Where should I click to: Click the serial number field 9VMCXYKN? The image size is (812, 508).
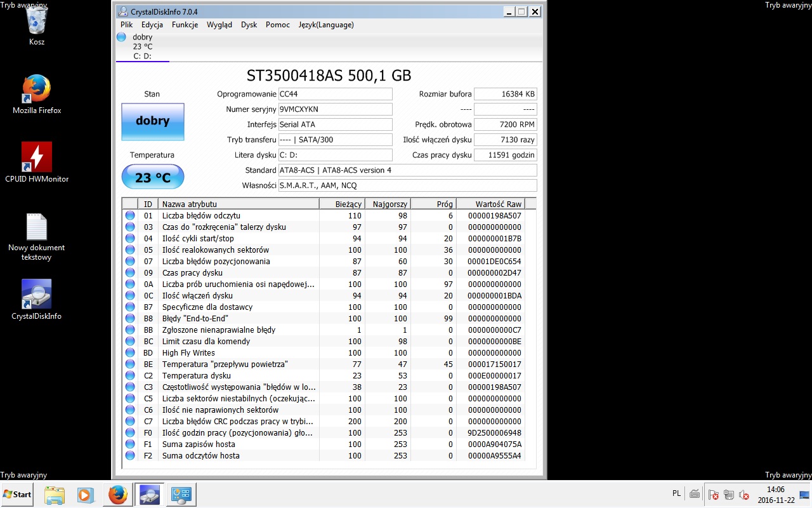336,109
